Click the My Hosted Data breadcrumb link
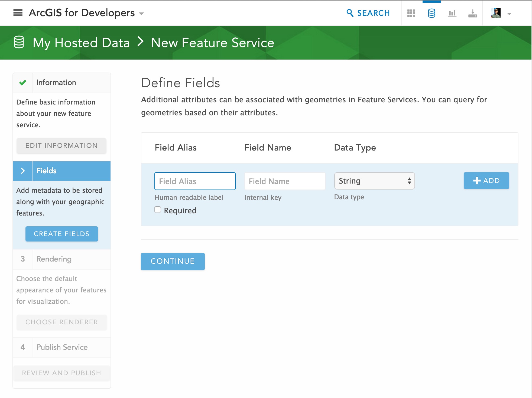The image size is (532, 398). point(81,43)
